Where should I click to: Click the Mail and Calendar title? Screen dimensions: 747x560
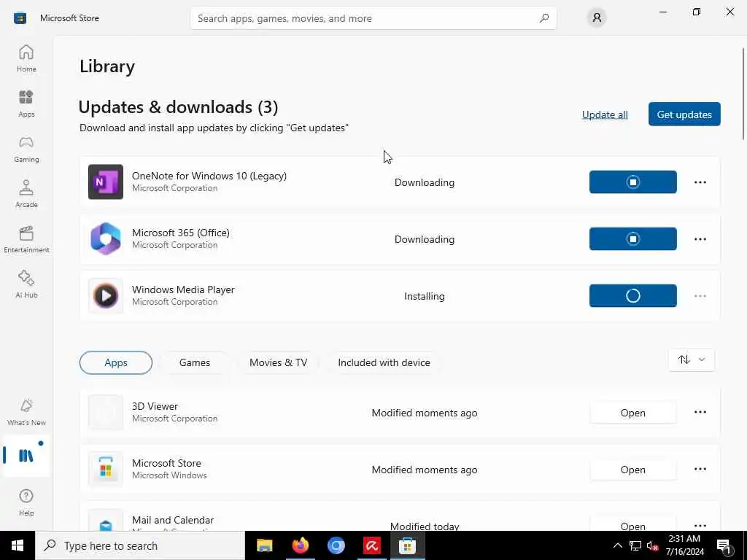(173, 520)
